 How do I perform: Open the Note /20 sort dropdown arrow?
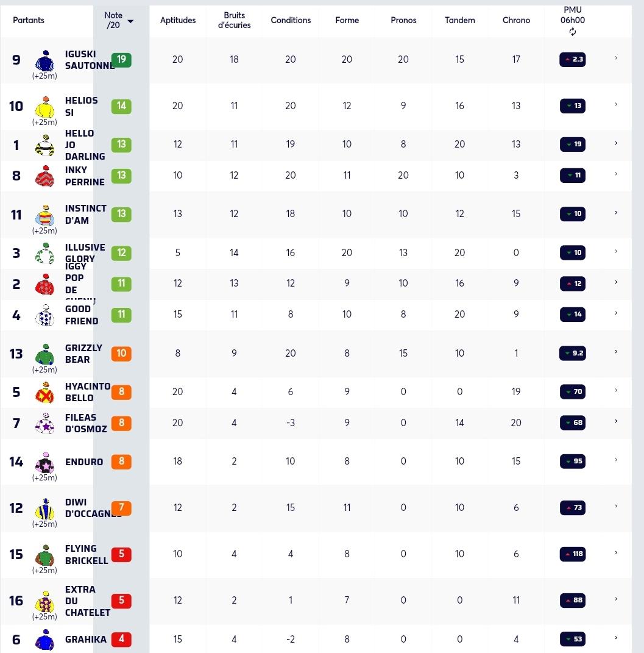[x=130, y=21]
